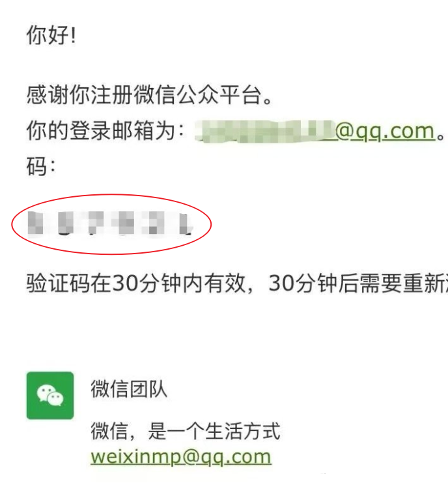Select the 微信团队 sender name
Viewport: 448px width, 485px height.
(x=129, y=389)
